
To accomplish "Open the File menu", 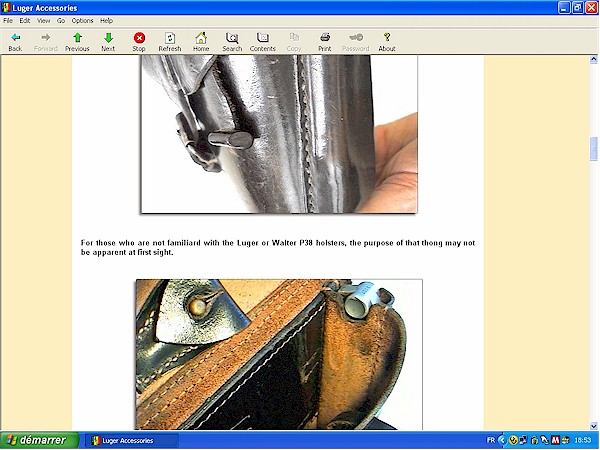I will 8,21.
